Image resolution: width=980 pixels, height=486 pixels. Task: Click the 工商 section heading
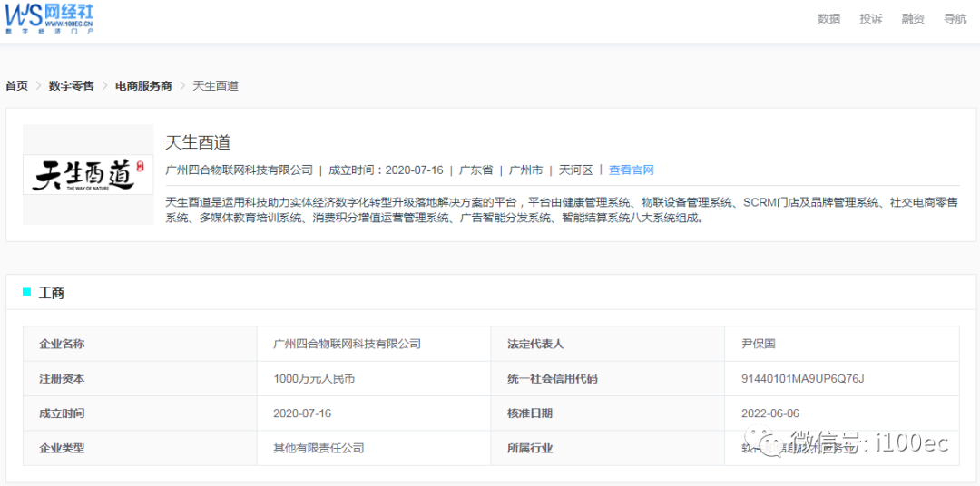click(51, 293)
